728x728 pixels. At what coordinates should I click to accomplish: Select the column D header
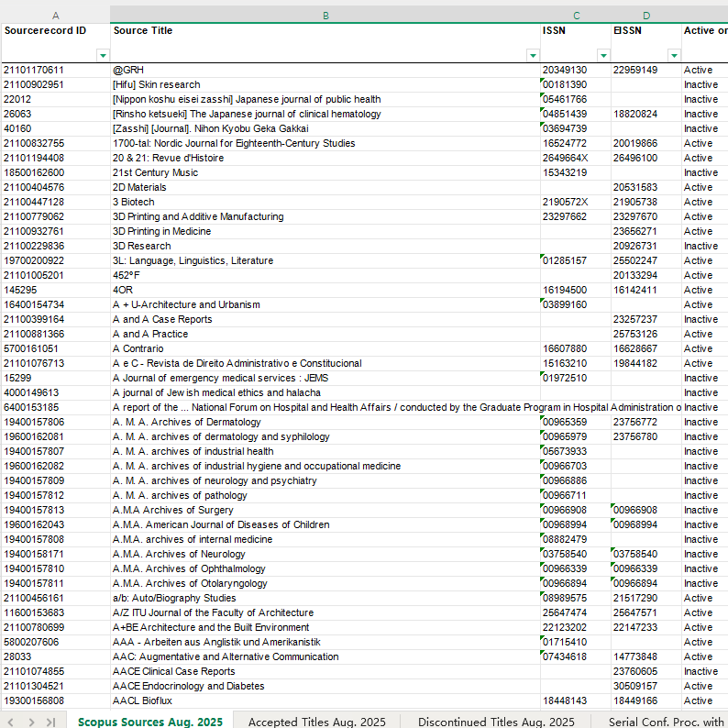pyautogui.click(x=646, y=16)
